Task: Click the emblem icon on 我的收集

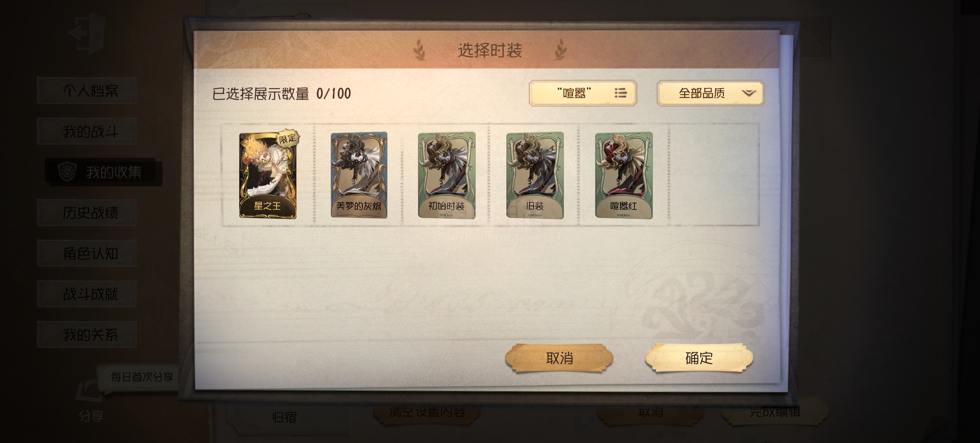Action: (67, 172)
